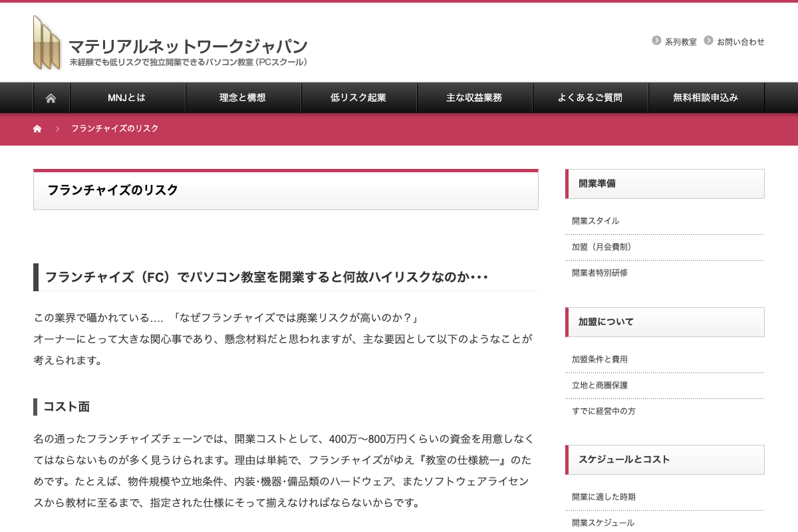Click the arrow icon beside 系列教室
The width and height of the screenshot is (798, 532).
(x=656, y=41)
